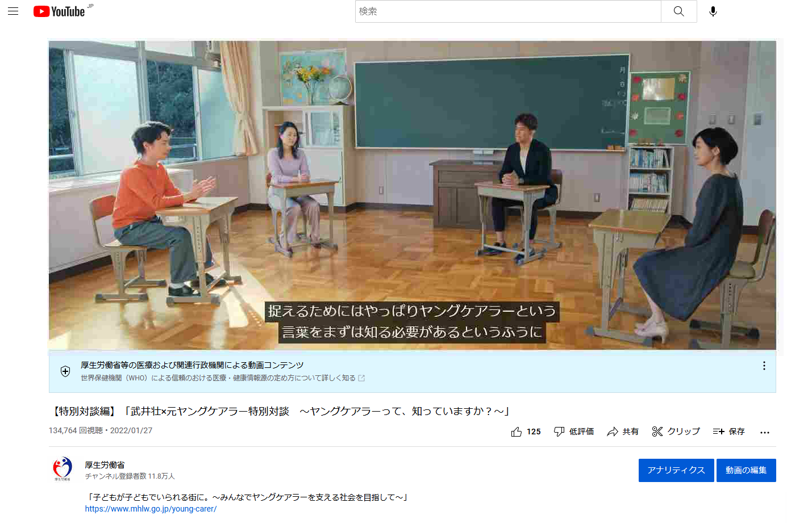Like the video with thumbs up
This screenshot has height=532, width=787.
[526, 432]
